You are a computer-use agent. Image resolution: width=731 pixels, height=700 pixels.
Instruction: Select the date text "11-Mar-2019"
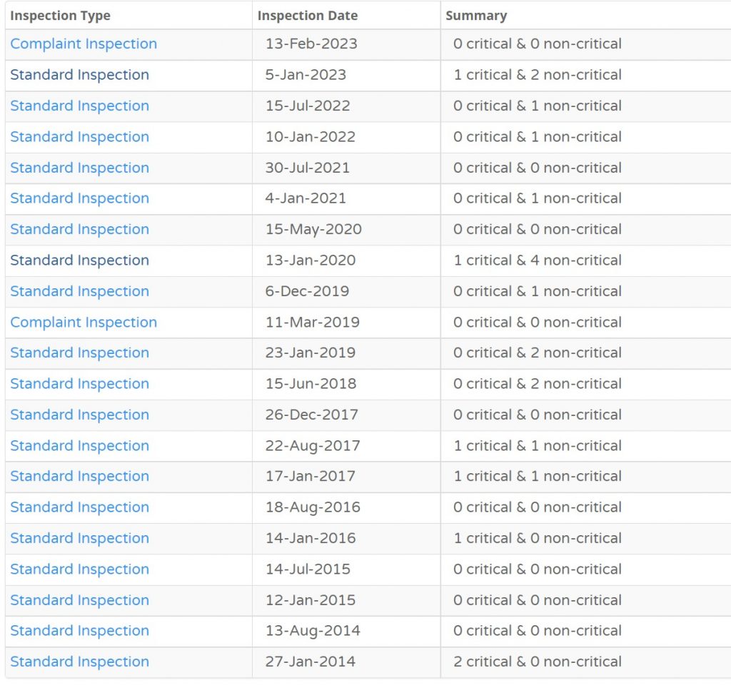pyautogui.click(x=313, y=322)
